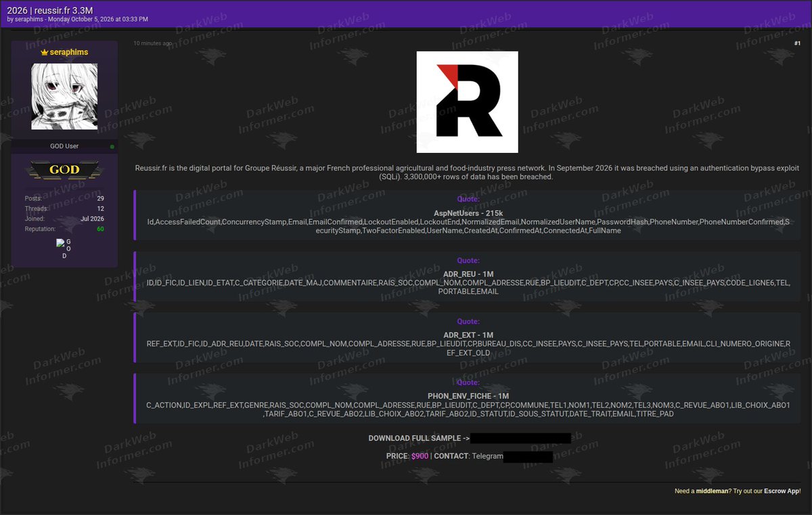The width and height of the screenshot is (812, 515).
Task: Click the AspNetUsers - 215k quote heading
Action: pos(468,213)
